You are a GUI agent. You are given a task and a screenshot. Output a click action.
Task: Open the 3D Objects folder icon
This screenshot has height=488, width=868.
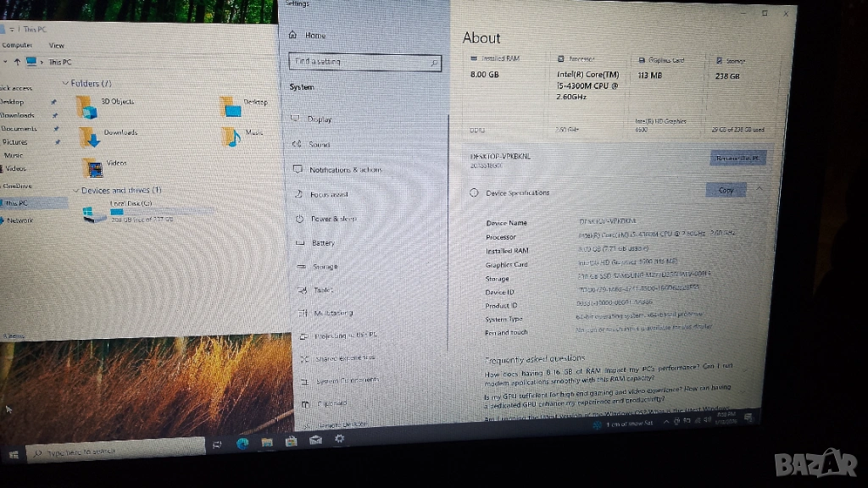pyautogui.click(x=86, y=107)
